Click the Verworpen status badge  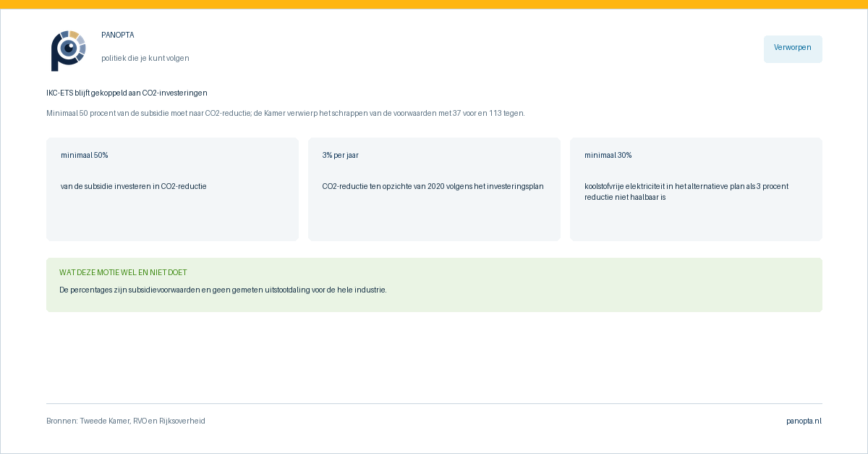[793, 49]
